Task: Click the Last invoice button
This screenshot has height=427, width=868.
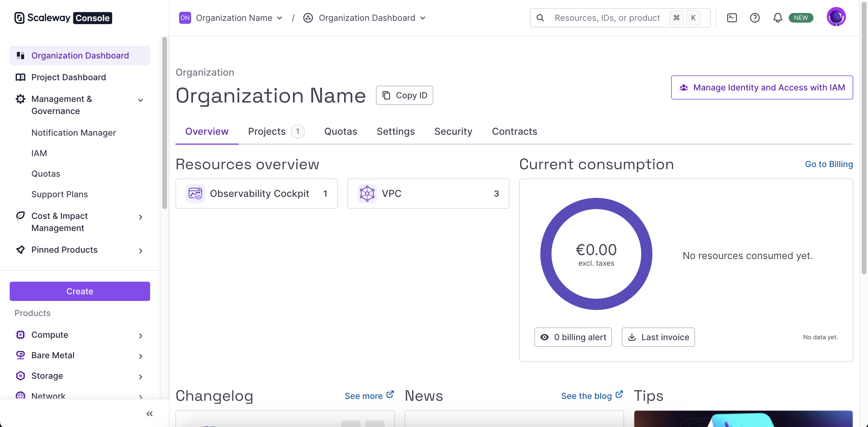Action: click(658, 337)
